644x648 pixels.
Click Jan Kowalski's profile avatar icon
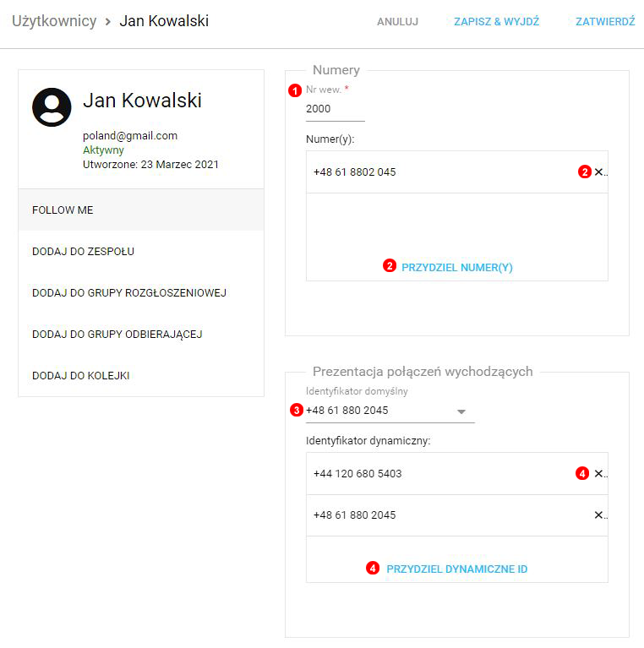click(52, 106)
